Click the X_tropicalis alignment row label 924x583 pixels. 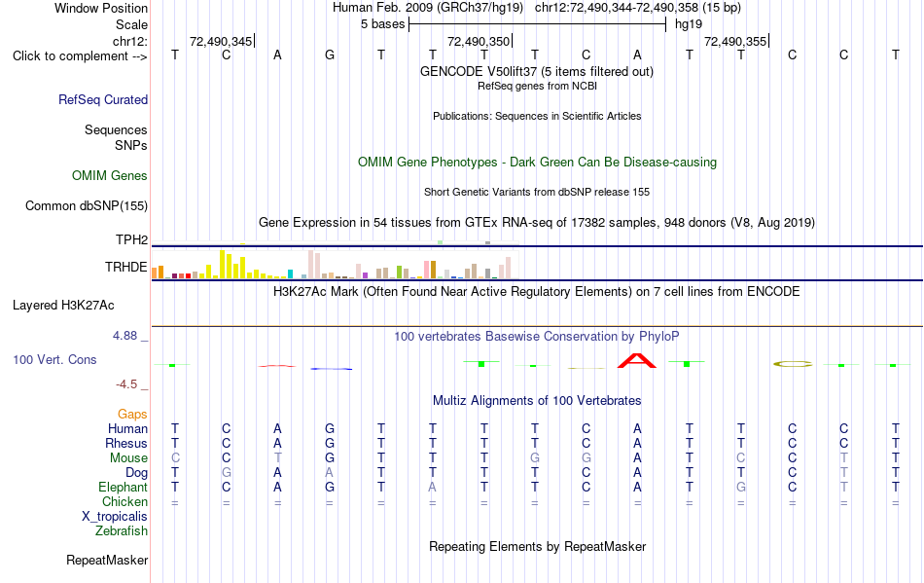(115, 517)
